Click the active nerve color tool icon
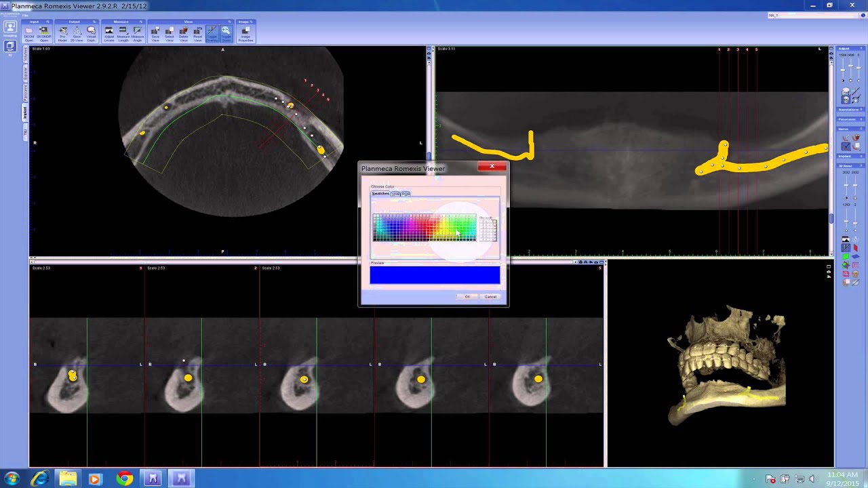 (846, 146)
